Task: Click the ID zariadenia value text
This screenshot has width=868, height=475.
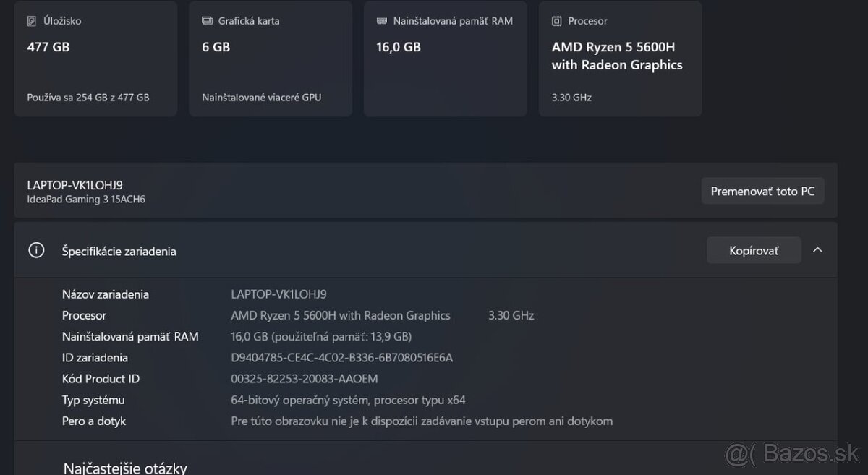Action: coord(341,357)
